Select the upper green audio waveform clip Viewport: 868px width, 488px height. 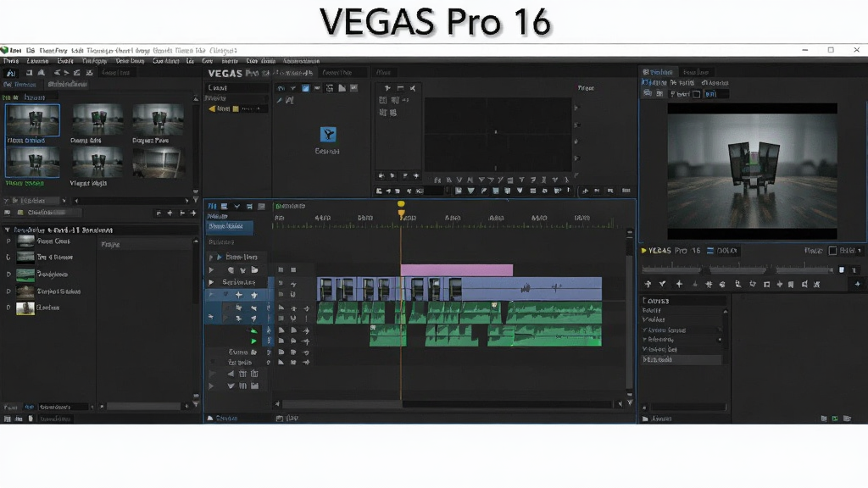click(459, 313)
